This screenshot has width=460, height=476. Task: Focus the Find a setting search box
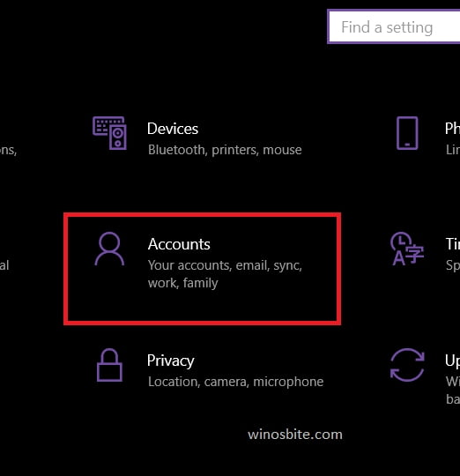click(394, 26)
